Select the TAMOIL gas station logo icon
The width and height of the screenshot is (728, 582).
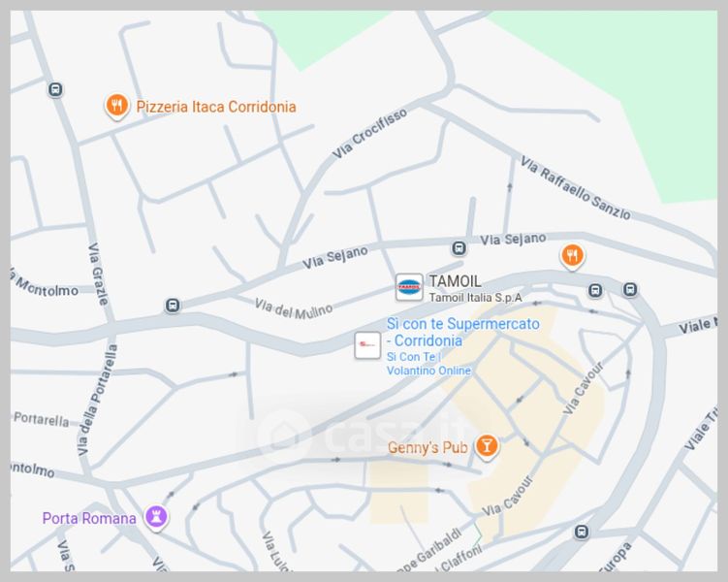tap(409, 287)
